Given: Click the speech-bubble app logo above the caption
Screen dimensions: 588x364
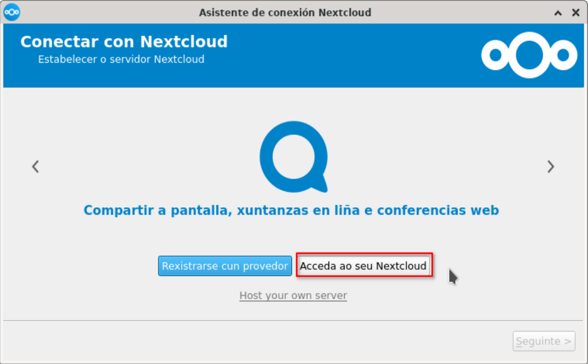Looking at the screenshot, I should [293, 157].
